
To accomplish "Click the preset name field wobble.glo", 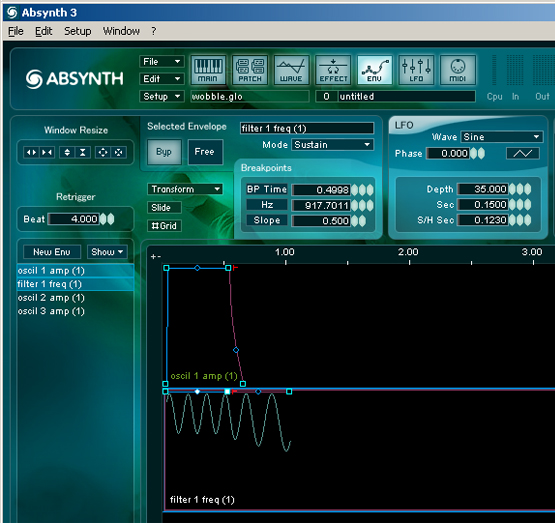I will click(x=250, y=97).
